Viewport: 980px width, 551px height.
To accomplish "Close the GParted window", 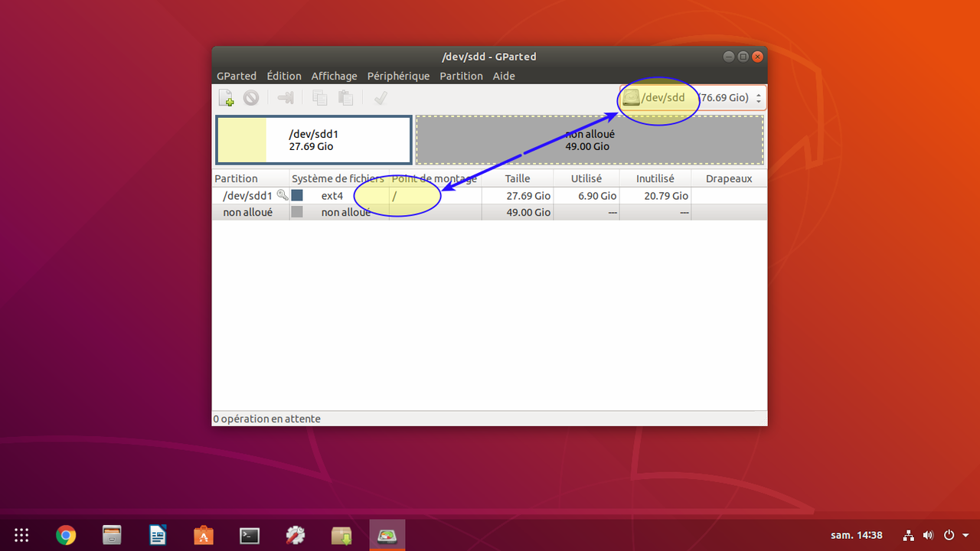I will [757, 57].
